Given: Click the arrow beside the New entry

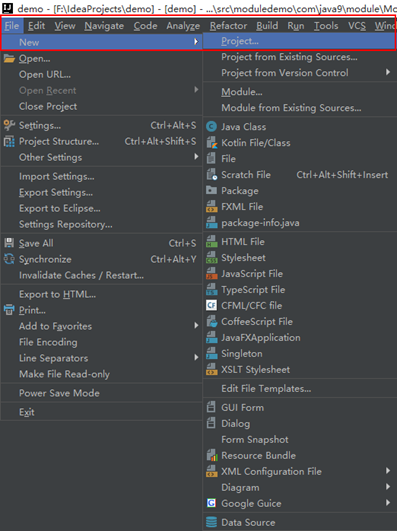Looking at the screenshot, I should [196, 42].
